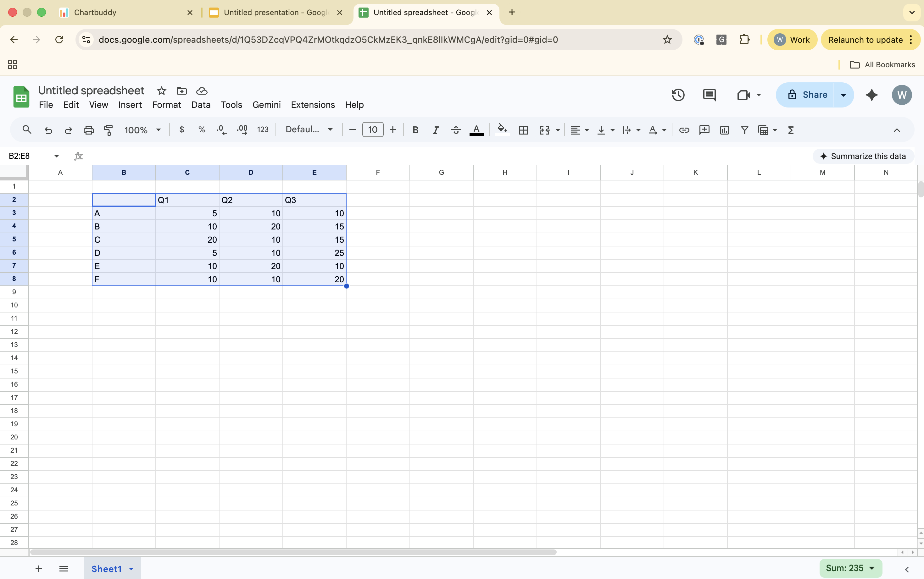Screen dimensions: 924x579
Task: Apply the Sum function via functions icon
Action: pyautogui.click(x=791, y=130)
